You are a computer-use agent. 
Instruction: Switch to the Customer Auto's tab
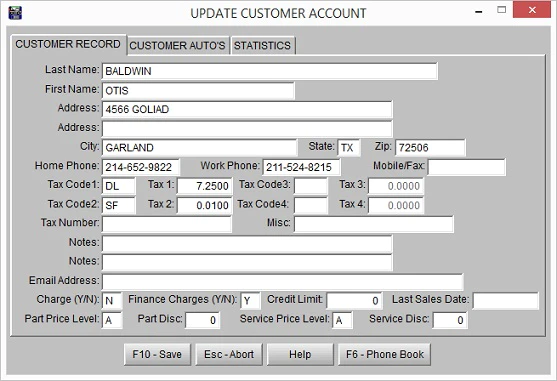coord(177,45)
